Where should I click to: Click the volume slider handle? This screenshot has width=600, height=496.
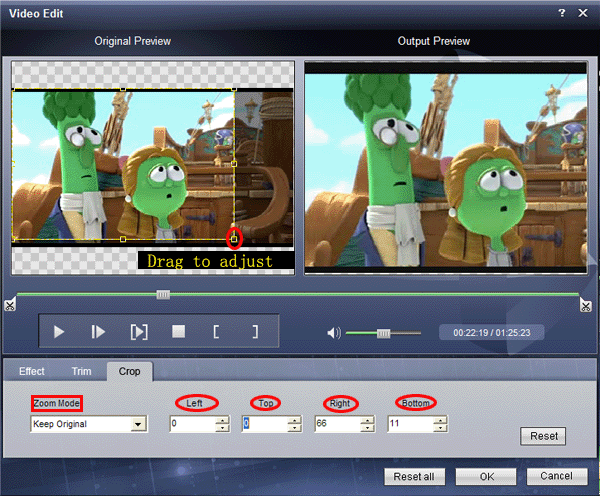383,333
